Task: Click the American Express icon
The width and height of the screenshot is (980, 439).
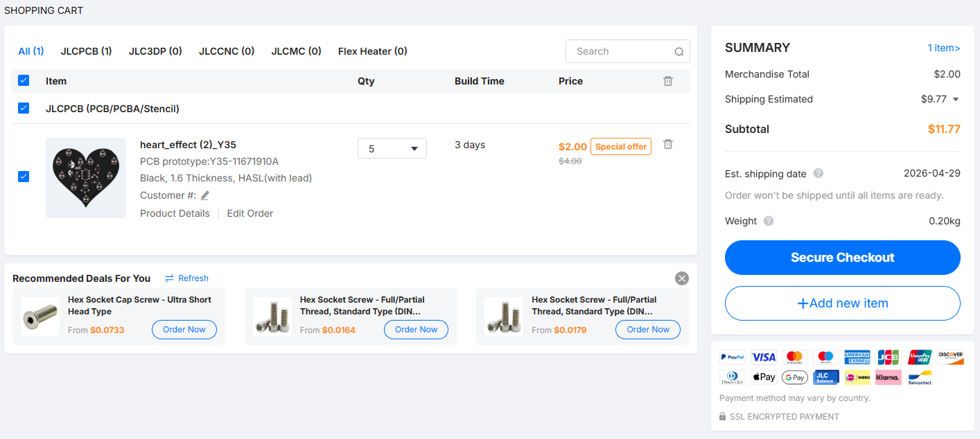Action: [857, 357]
